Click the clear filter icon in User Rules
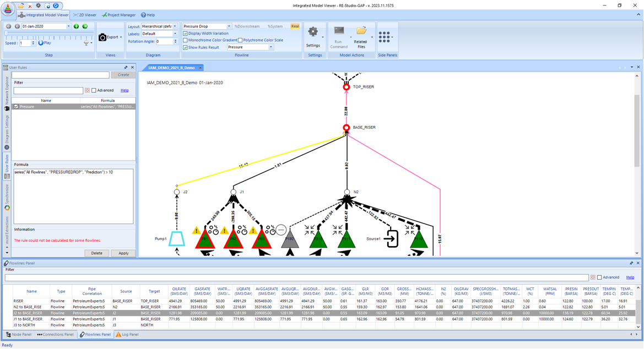 click(87, 90)
